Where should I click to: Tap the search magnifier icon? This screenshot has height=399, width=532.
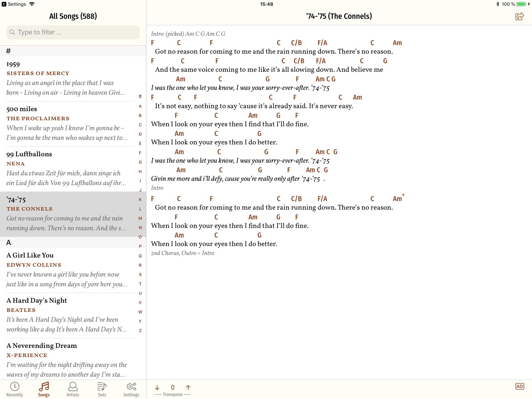12,32
